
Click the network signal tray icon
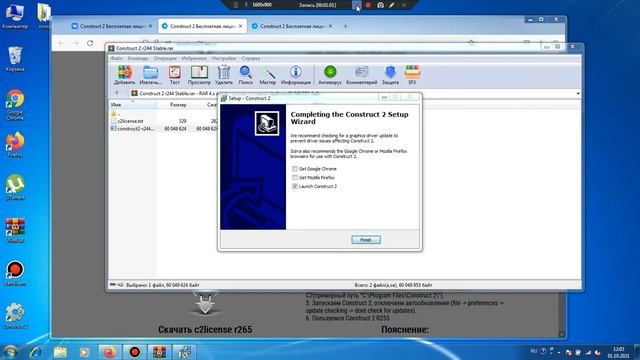(x=588, y=352)
